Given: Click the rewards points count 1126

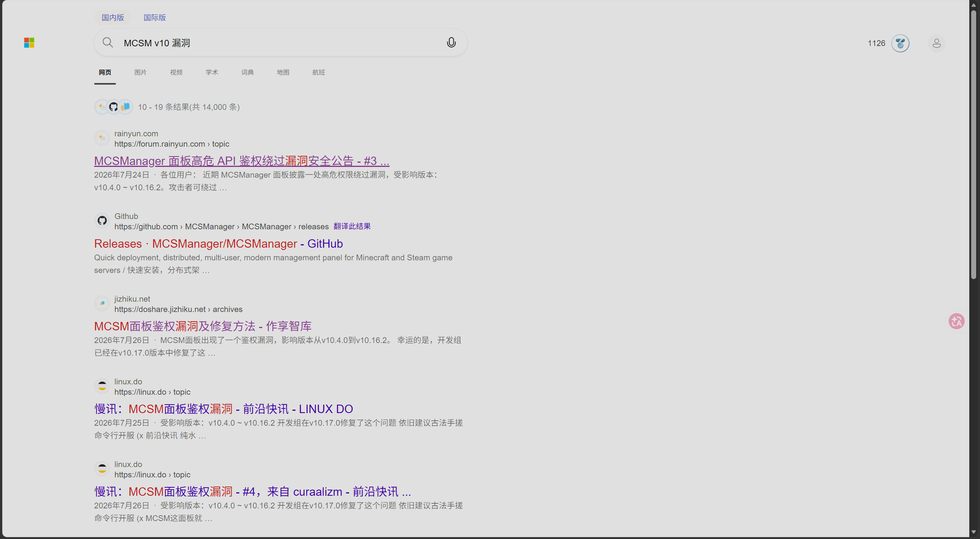Looking at the screenshot, I should coord(876,43).
